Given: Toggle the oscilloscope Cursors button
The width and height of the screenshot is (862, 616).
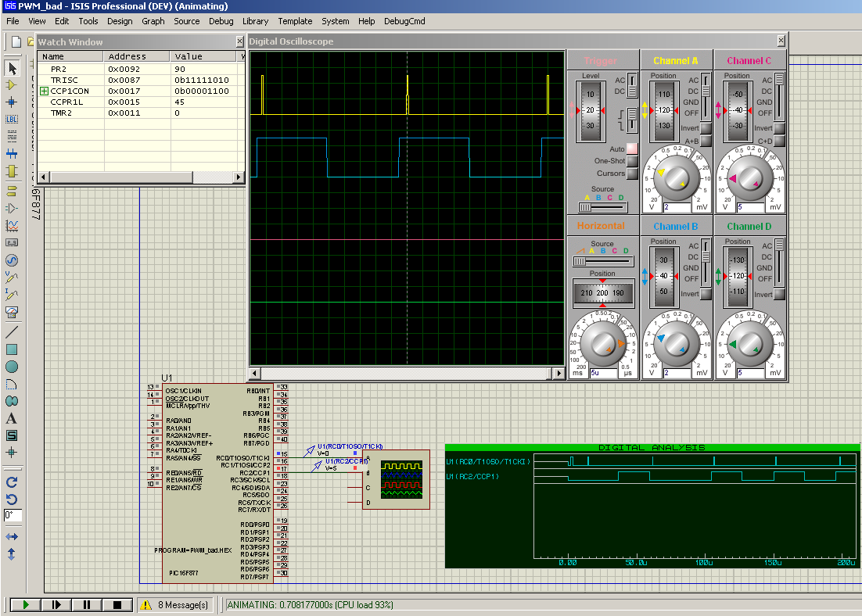Looking at the screenshot, I should pyautogui.click(x=632, y=174).
